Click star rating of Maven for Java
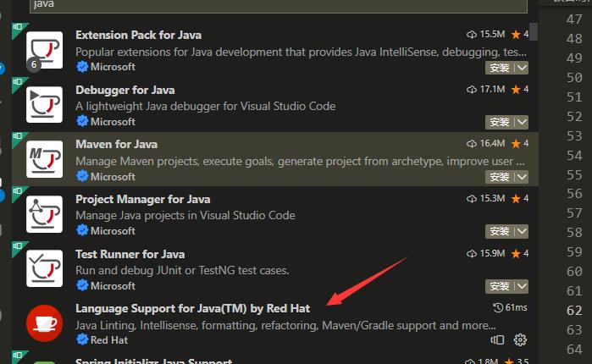Image resolution: width=592 pixels, height=364 pixels. point(519,143)
